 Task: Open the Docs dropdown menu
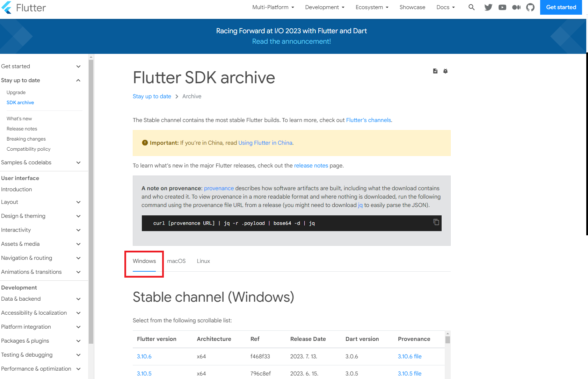point(445,7)
